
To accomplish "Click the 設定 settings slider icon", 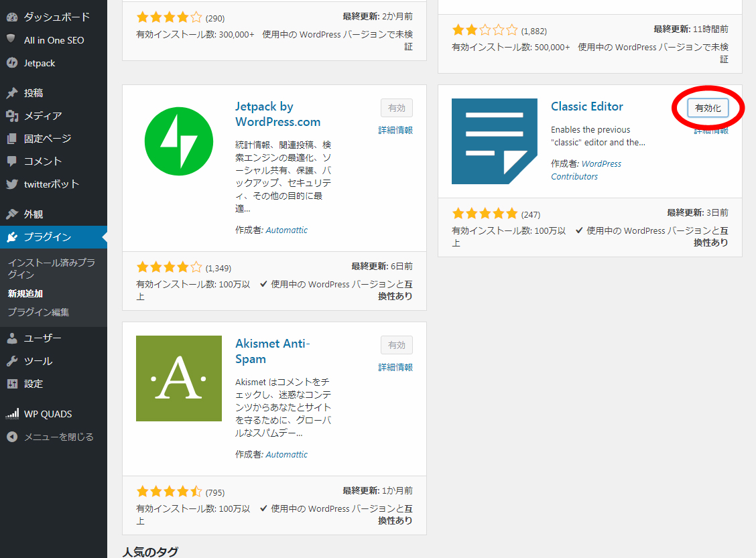I will click(x=11, y=384).
